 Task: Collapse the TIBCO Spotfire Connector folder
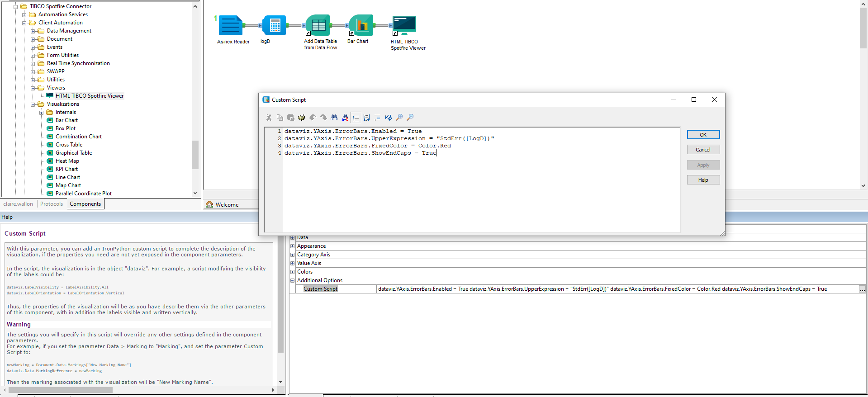16,7
